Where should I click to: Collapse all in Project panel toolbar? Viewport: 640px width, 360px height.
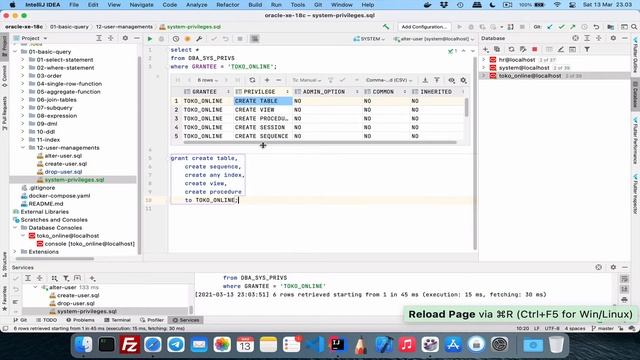[110, 38]
